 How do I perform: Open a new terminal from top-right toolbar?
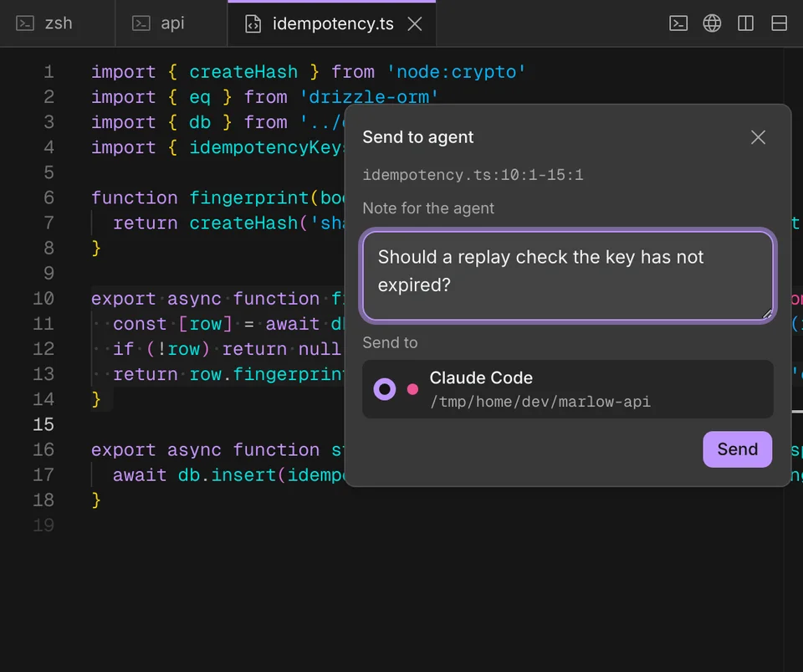[678, 23]
